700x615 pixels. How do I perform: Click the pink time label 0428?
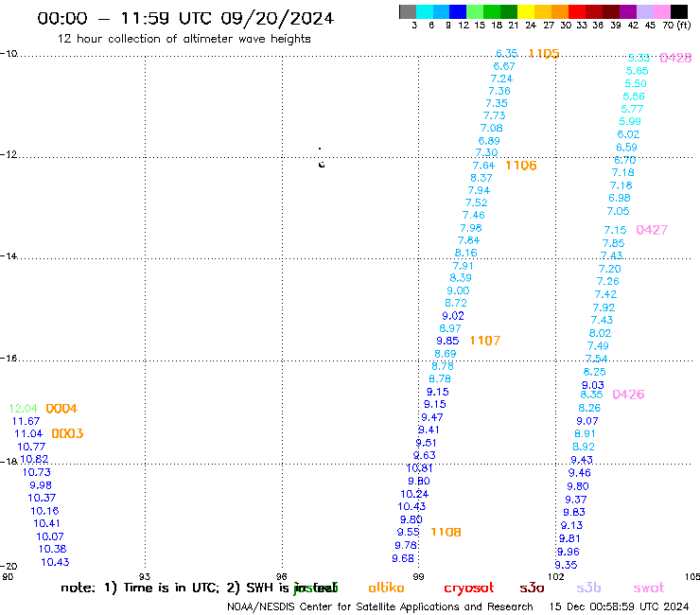point(676,58)
